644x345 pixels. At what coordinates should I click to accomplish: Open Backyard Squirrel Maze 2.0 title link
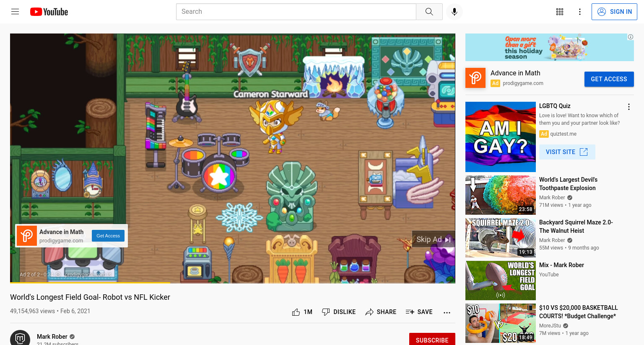pyautogui.click(x=576, y=227)
